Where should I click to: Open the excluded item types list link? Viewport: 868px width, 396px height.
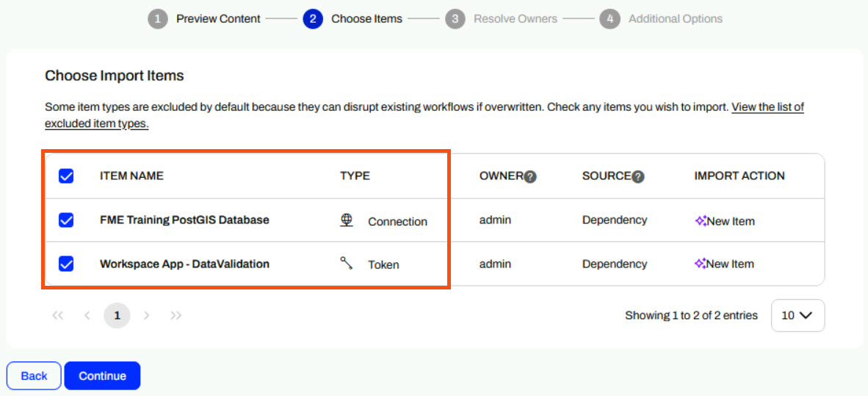767,107
